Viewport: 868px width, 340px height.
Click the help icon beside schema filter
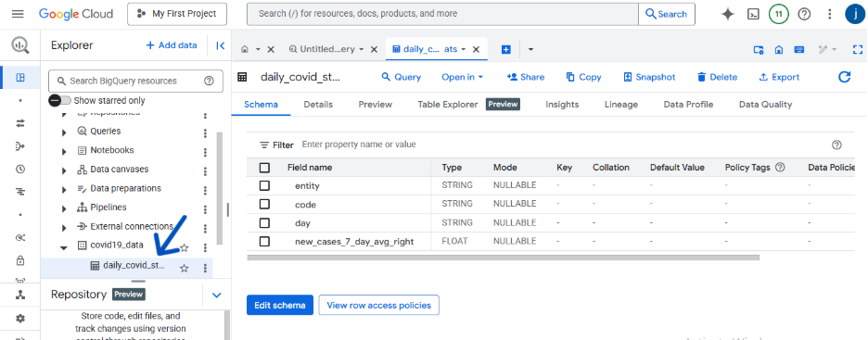(x=836, y=145)
